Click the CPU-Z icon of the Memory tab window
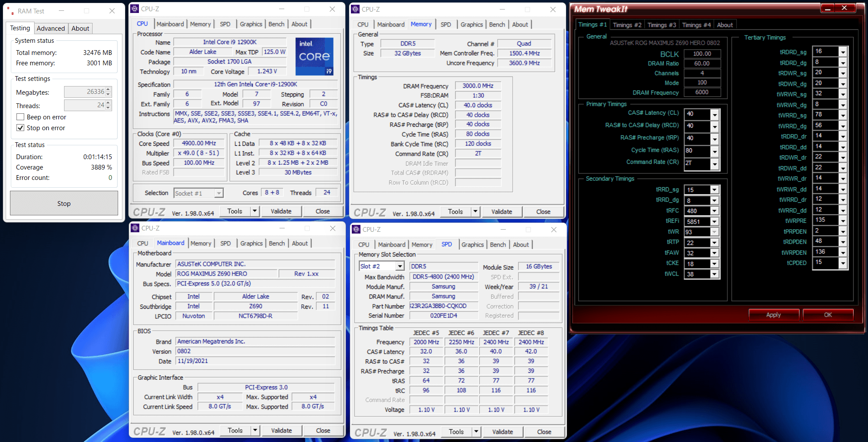868x442 pixels. click(x=355, y=9)
